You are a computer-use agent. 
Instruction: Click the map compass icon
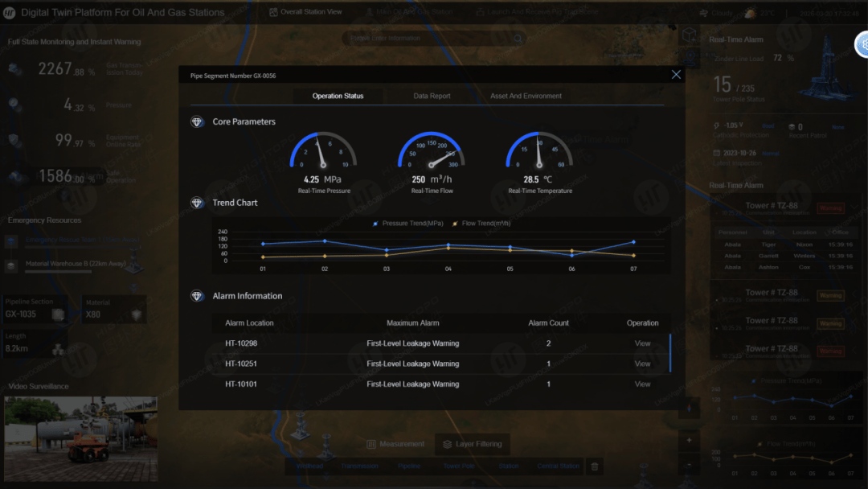(x=690, y=409)
